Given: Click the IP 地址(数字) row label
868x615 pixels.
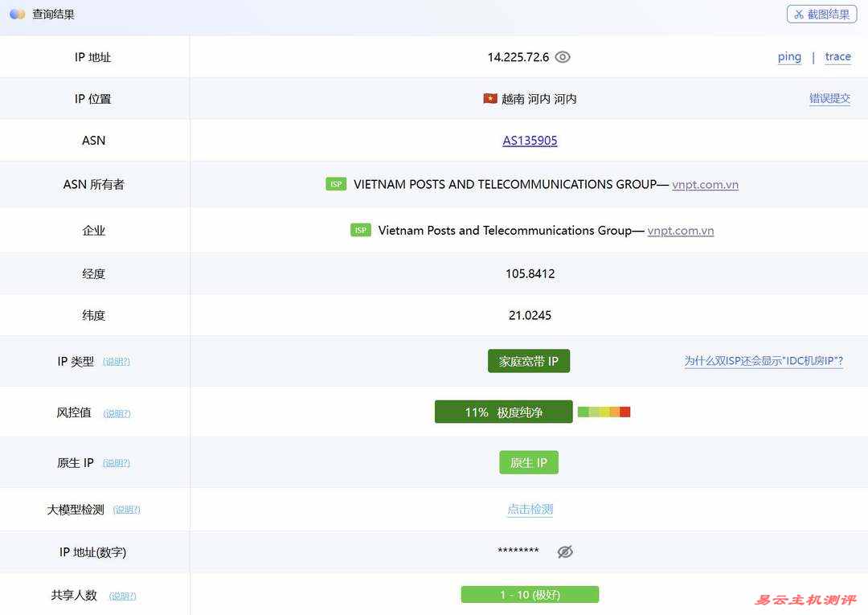Looking at the screenshot, I should [x=93, y=552].
